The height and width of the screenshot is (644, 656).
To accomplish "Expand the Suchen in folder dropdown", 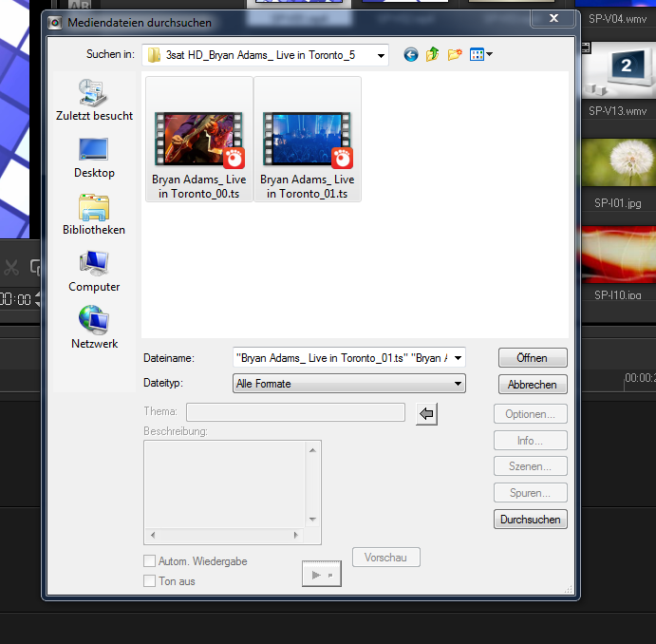I will [381, 55].
